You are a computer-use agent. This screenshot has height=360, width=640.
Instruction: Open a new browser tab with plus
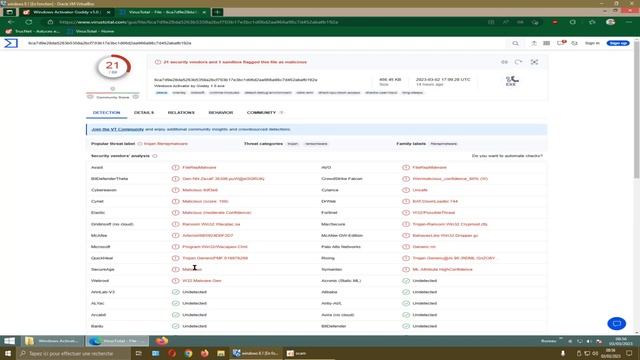(218, 12)
